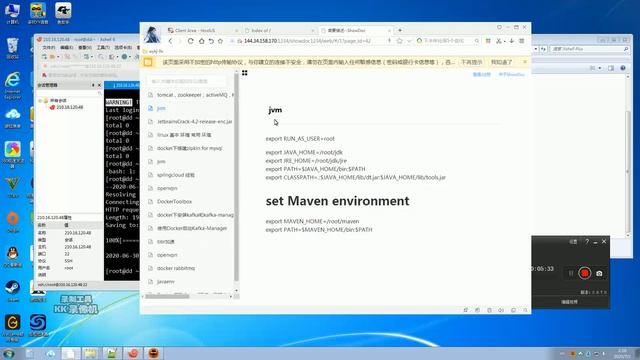Click the star icon inside the address bar
The height and width of the screenshot is (360, 640).
click(400, 41)
